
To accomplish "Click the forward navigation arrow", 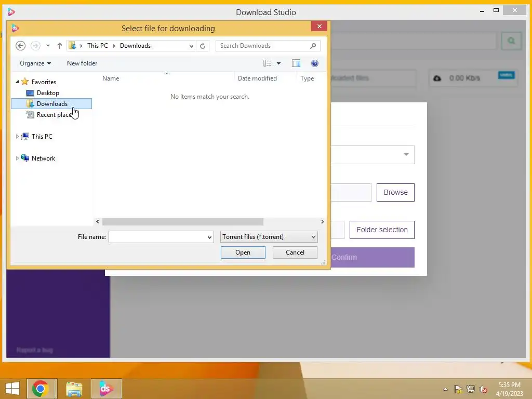I will pyautogui.click(x=35, y=46).
